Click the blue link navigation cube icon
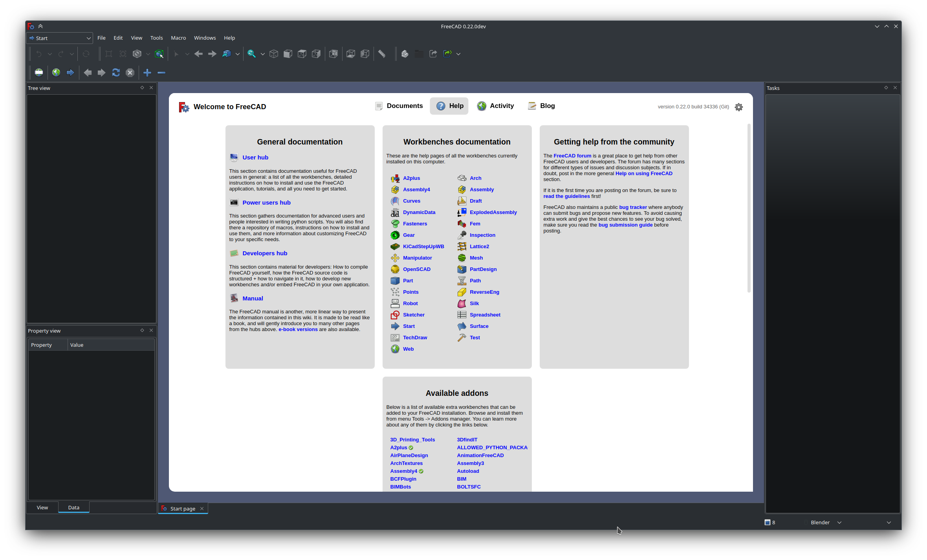 coord(227,54)
